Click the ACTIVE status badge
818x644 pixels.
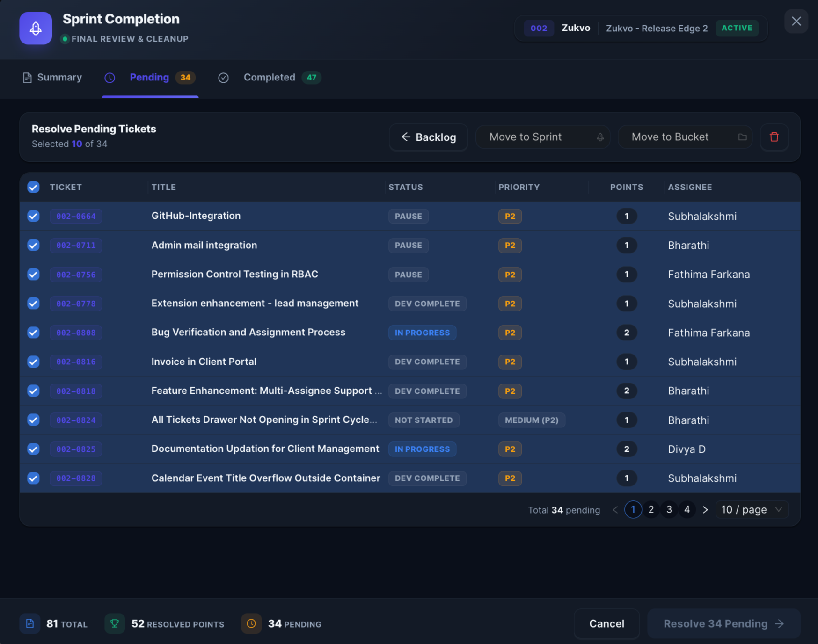[x=737, y=28]
